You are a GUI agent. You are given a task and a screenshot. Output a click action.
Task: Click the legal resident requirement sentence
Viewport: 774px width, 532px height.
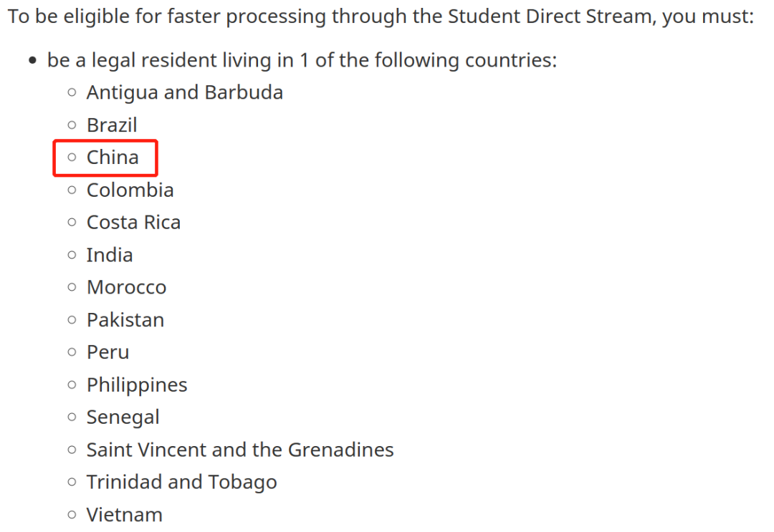pos(302,61)
